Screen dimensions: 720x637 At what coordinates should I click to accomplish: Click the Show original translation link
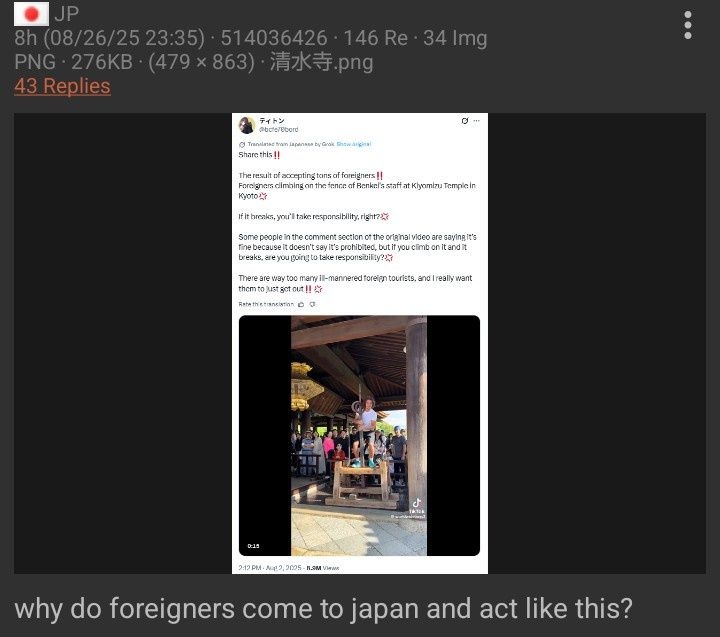(x=353, y=144)
